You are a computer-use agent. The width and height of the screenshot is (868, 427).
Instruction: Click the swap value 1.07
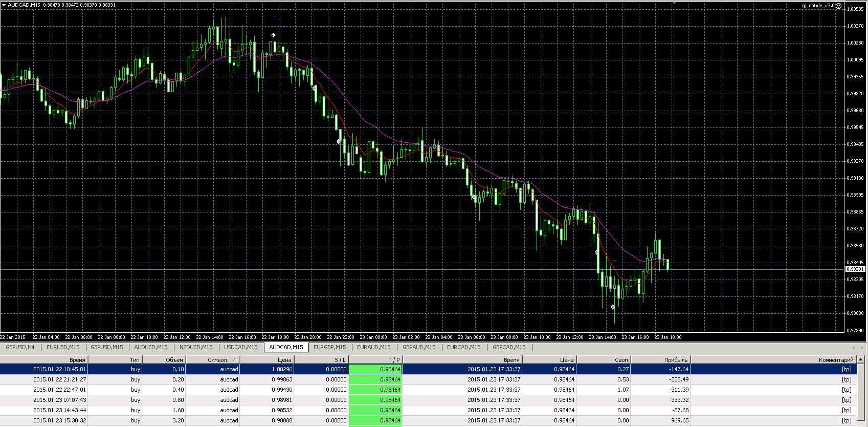[x=623, y=390]
